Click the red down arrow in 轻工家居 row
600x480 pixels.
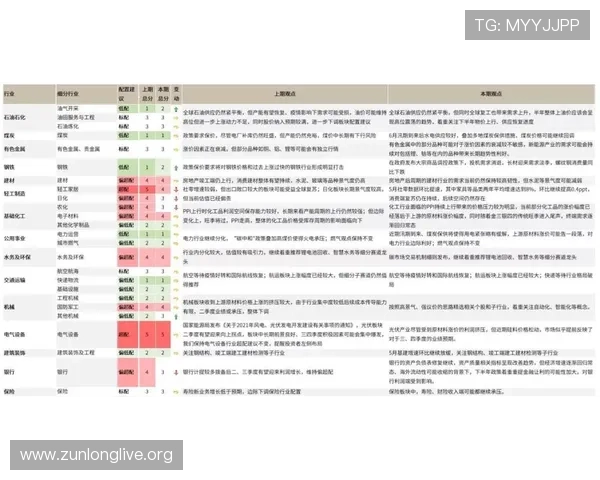click(176, 189)
